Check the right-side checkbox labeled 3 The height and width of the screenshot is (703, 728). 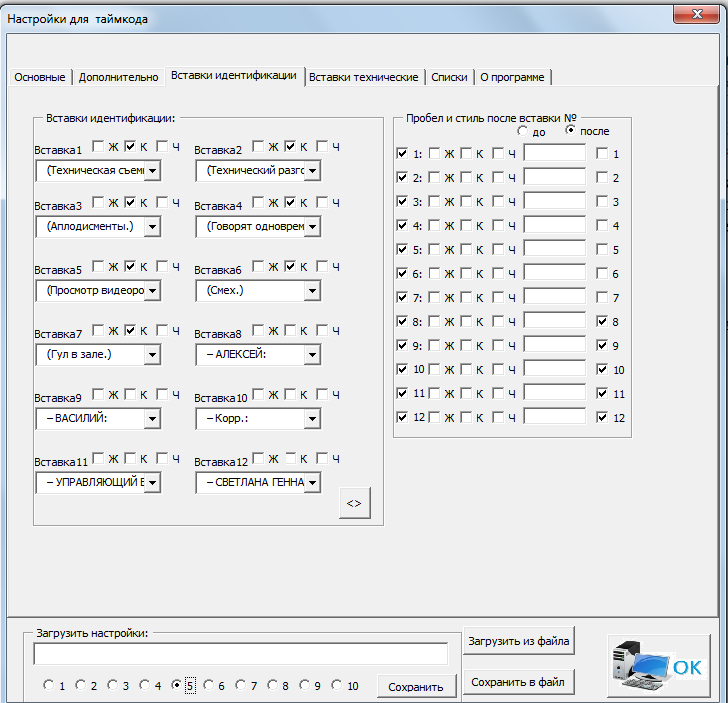tap(602, 202)
